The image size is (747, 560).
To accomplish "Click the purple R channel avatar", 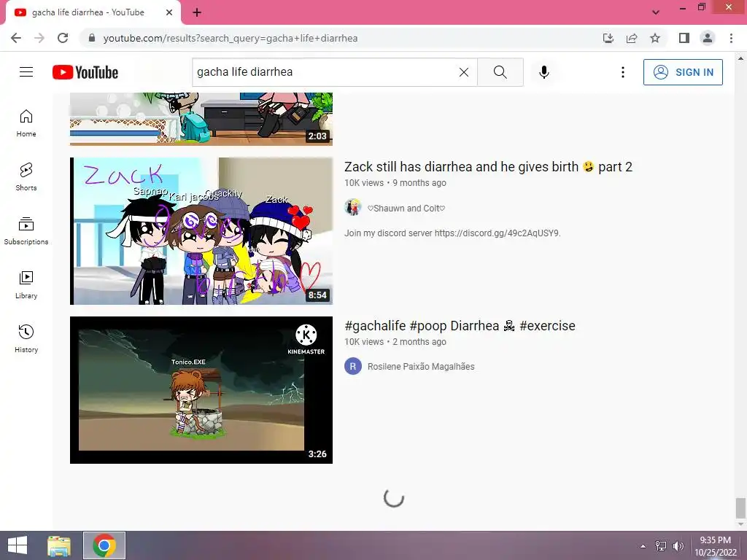I will point(353,366).
